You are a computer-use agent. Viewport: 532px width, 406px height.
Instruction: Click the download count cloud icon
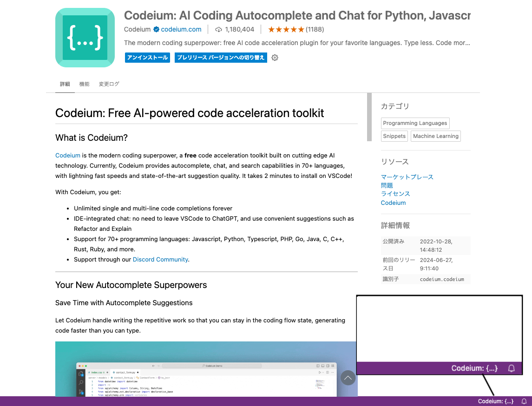[x=218, y=29]
